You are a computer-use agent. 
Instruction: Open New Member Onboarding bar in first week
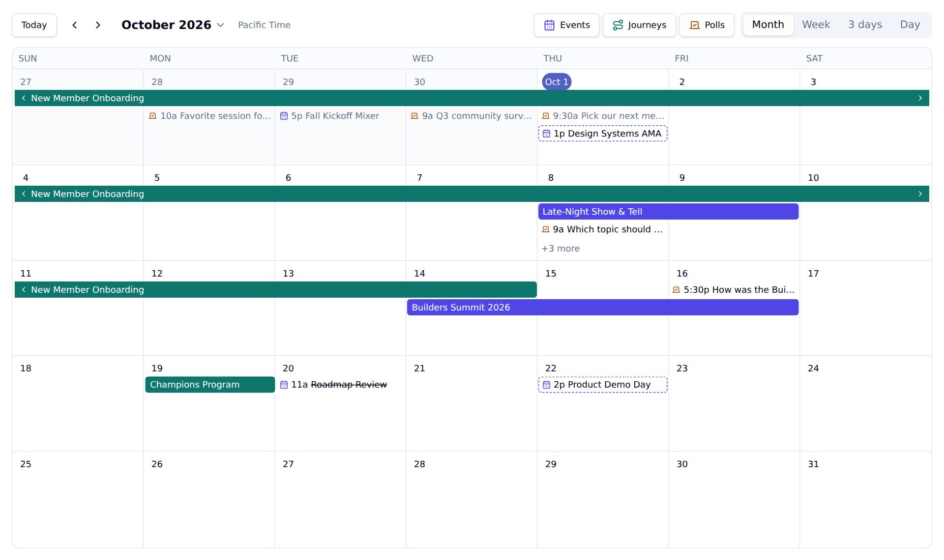tap(472, 98)
